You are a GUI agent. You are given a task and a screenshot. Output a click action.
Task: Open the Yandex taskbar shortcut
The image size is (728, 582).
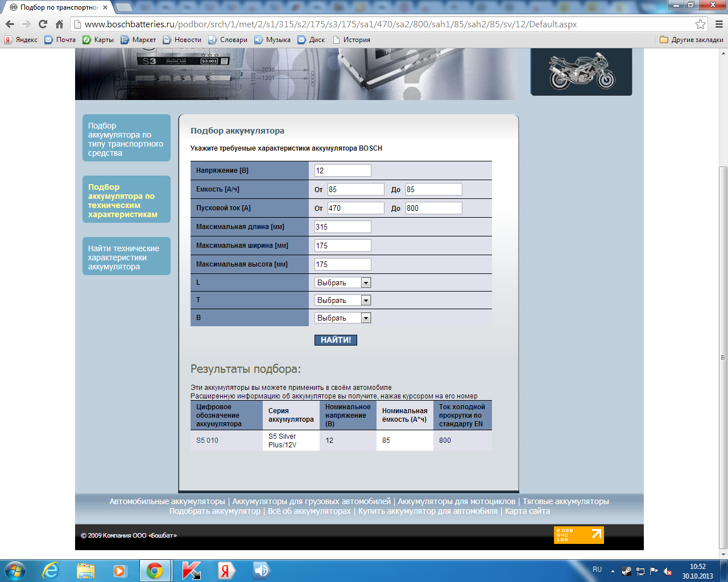(226, 570)
